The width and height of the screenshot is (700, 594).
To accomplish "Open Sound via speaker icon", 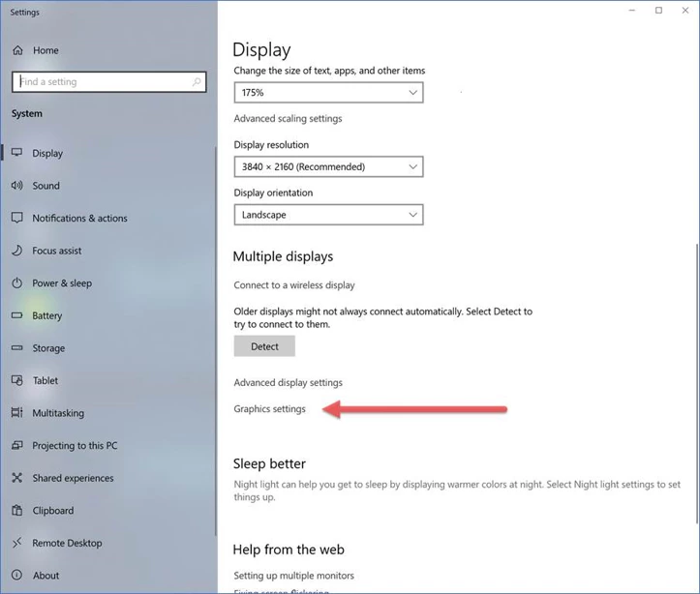I will pos(17,185).
